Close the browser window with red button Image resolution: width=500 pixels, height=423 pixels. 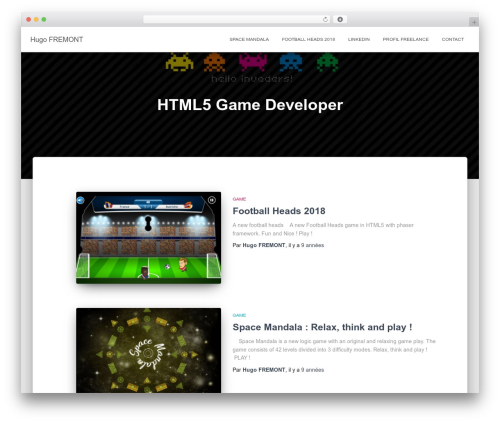(29, 19)
